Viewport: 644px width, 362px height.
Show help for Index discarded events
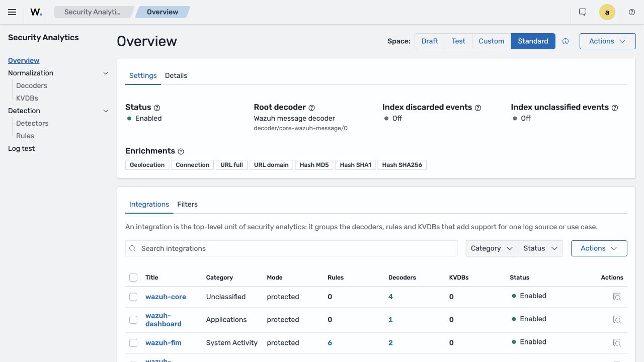pos(478,108)
